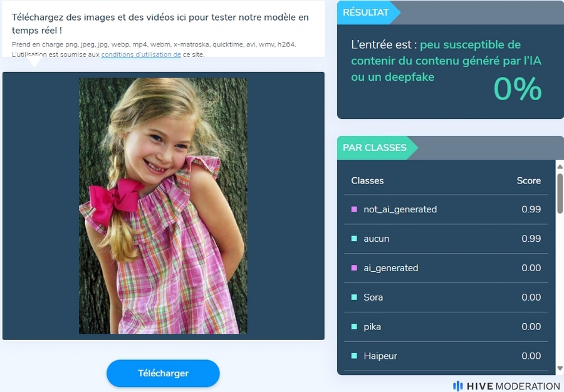The width and height of the screenshot is (564, 392).
Task: Click the Hive Moderation logo icon
Action: tap(457, 386)
